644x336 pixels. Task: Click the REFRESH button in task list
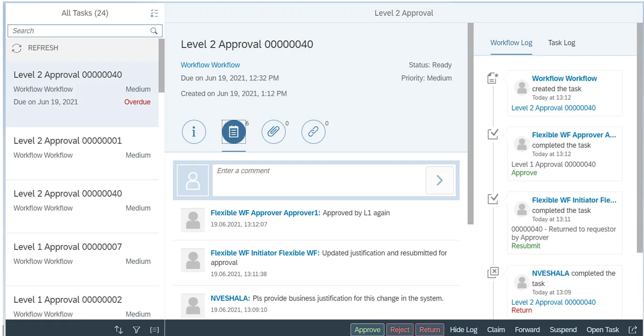36,48
